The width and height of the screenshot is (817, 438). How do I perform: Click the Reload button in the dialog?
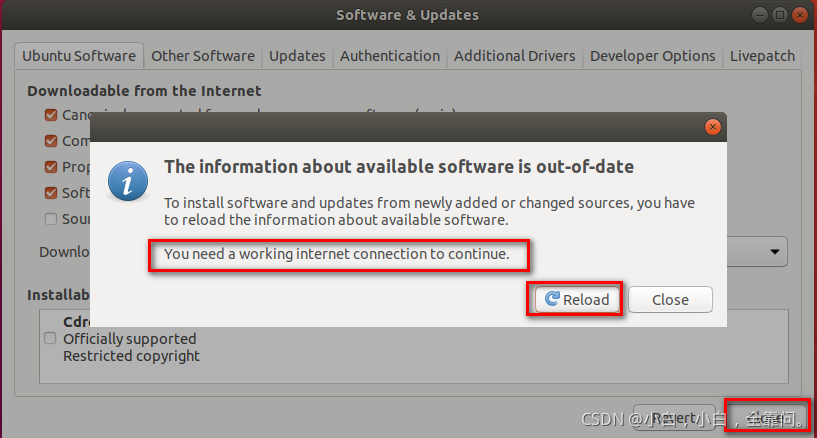click(x=577, y=299)
